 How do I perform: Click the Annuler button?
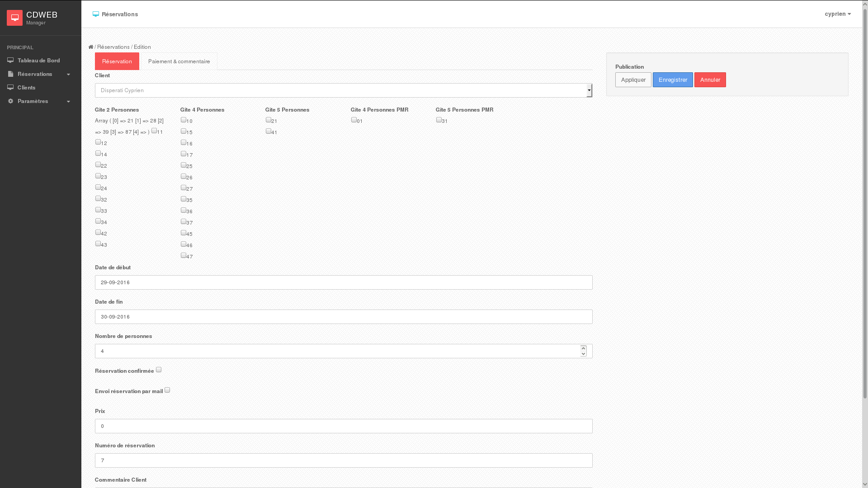(x=710, y=80)
